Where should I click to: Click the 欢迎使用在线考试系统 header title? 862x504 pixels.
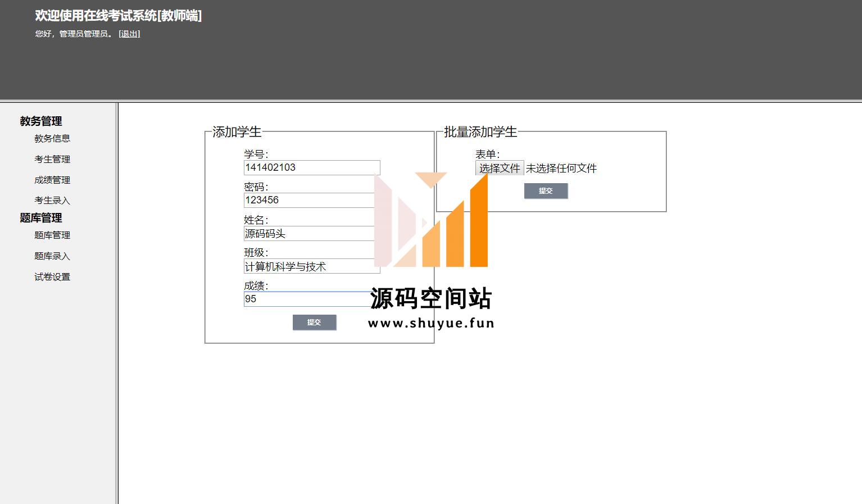point(118,16)
